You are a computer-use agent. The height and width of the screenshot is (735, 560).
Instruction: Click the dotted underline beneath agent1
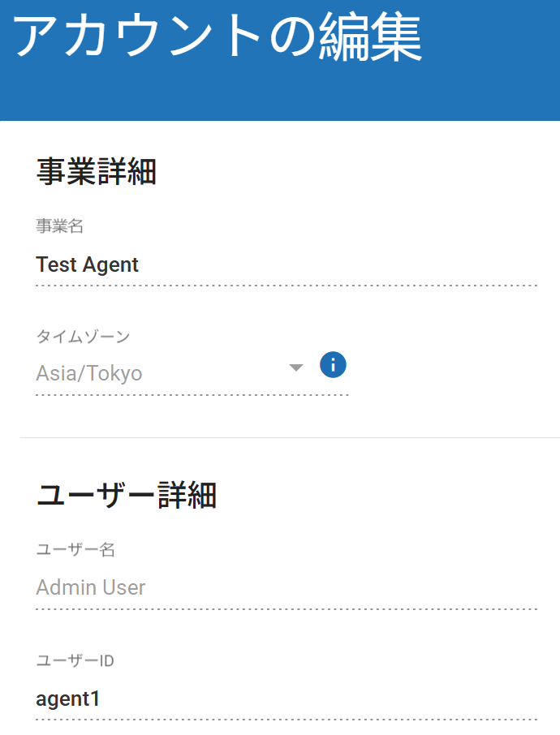[286, 720]
